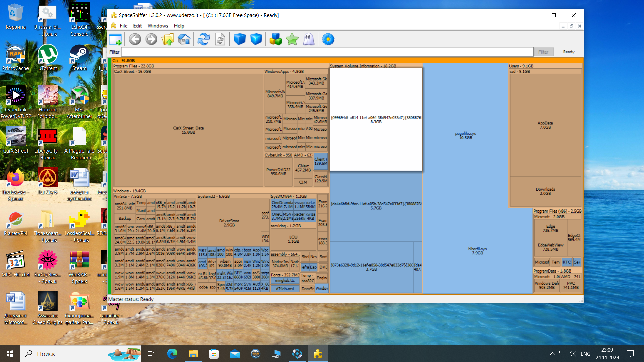The height and width of the screenshot is (362, 644).
Task: Open the File menu
Action: (x=123, y=26)
